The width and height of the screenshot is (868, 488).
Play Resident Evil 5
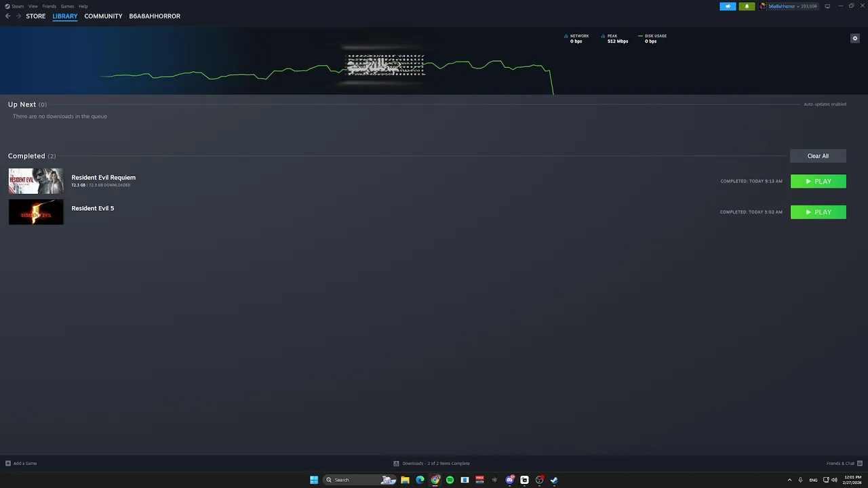click(x=818, y=212)
